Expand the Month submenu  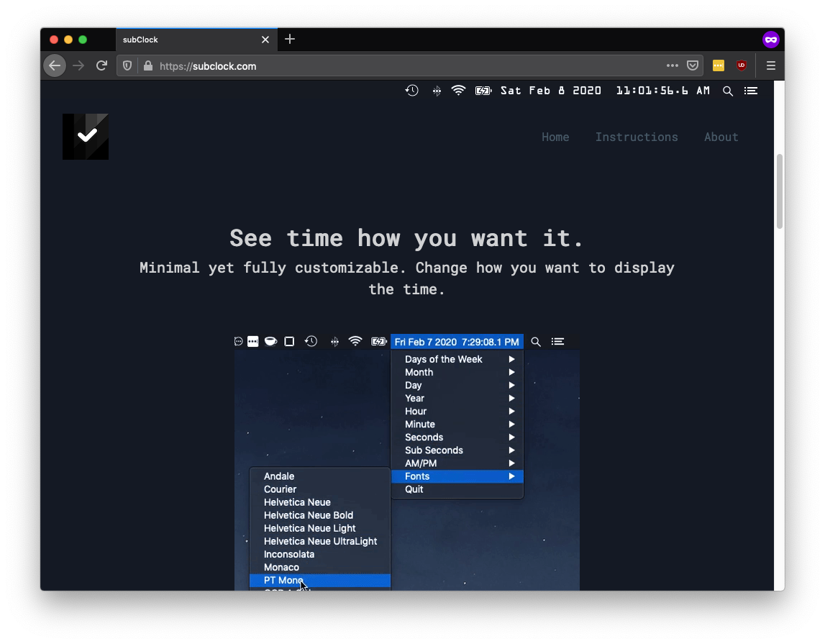tap(457, 373)
